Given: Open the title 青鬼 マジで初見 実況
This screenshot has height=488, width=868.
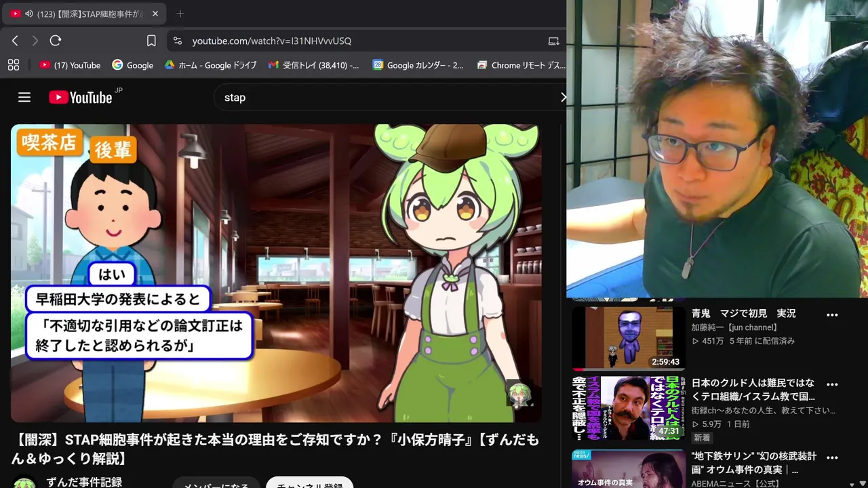Looking at the screenshot, I should click(x=743, y=314).
